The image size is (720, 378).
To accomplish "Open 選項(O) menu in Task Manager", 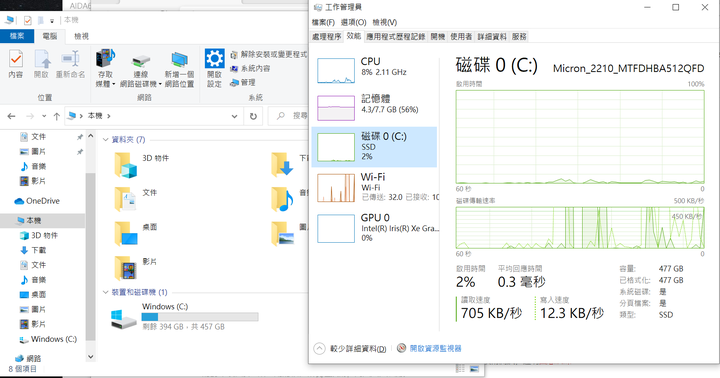I will coord(354,22).
